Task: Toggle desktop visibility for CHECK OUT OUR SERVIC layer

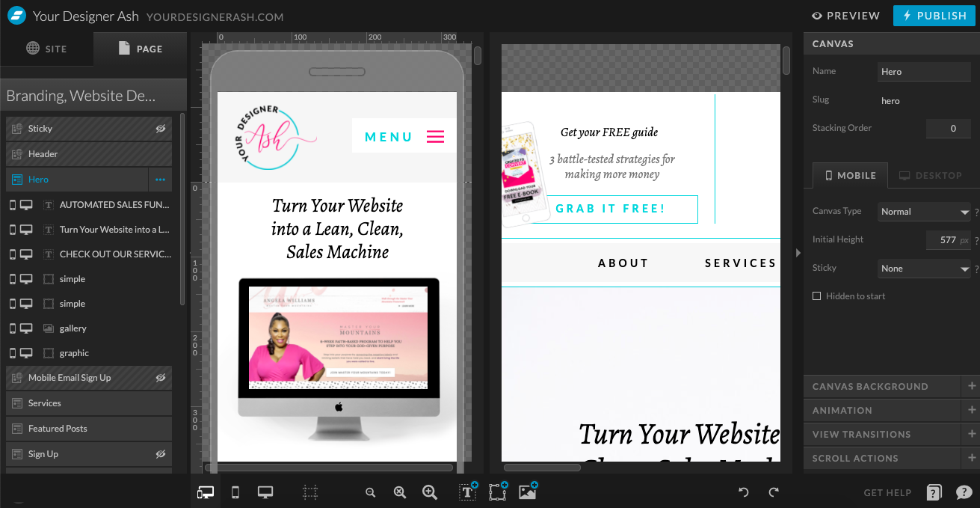Action: pyautogui.click(x=26, y=254)
